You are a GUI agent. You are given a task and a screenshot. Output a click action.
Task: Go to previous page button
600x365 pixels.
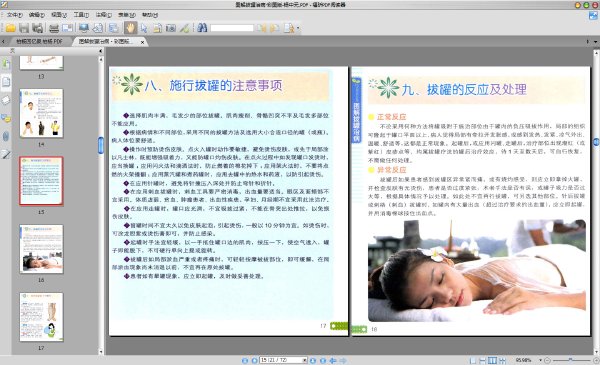254,360
